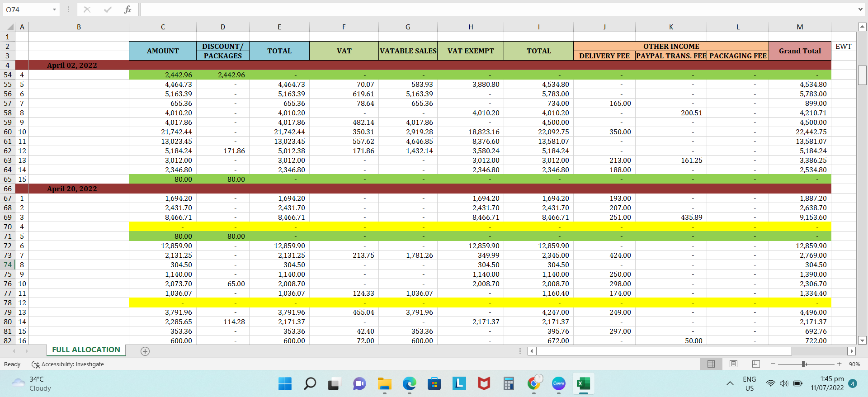Open the Windows Start menu
The width and height of the screenshot is (868, 397).
click(285, 384)
